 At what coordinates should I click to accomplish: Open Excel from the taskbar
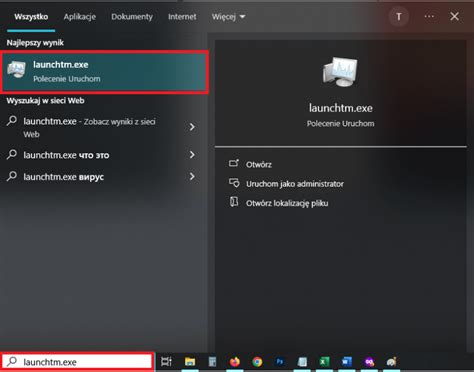click(x=324, y=362)
